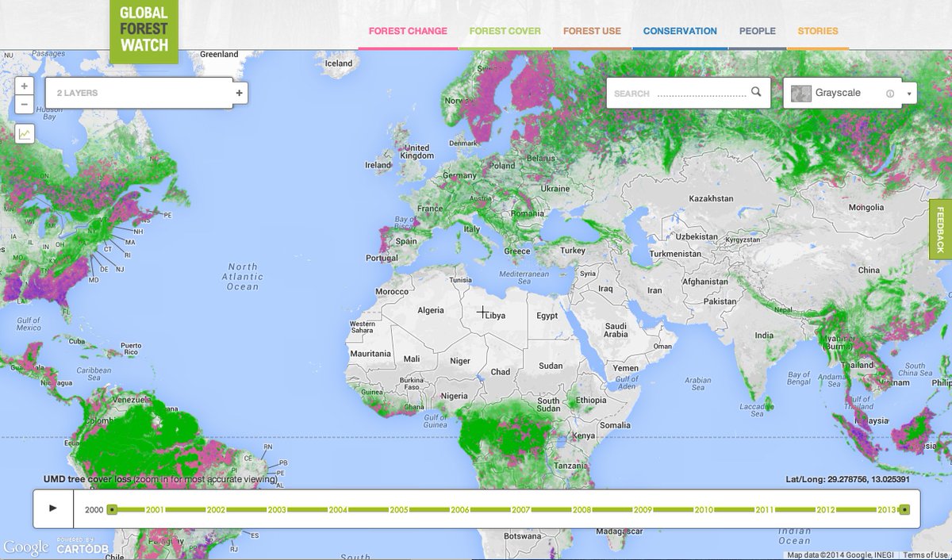Click the Mongolia label on map
This screenshot has height=560, width=952.
[866, 207]
